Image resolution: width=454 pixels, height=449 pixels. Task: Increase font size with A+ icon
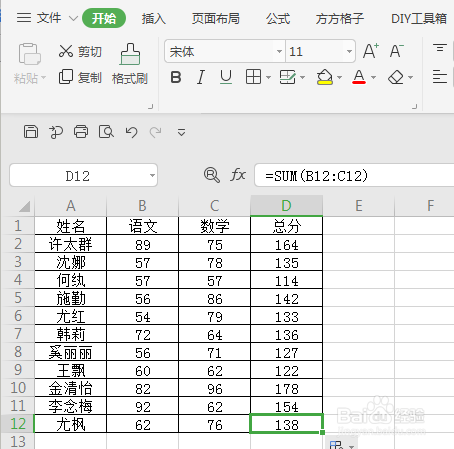tap(371, 51)
